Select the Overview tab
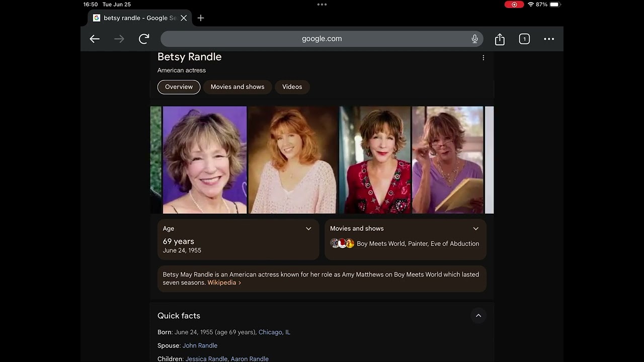This screenshot has width=644, height=362. click(x=179, y=87)
